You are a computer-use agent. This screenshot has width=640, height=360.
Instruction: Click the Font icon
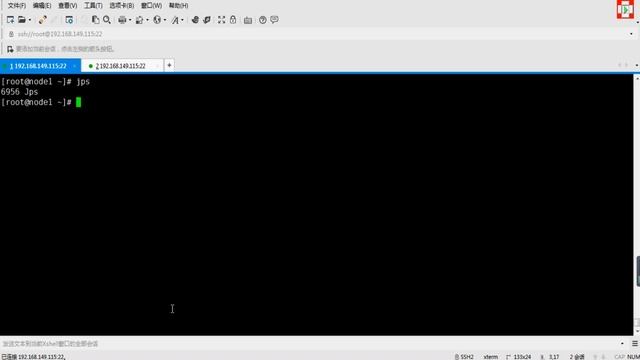coord(175,20)
